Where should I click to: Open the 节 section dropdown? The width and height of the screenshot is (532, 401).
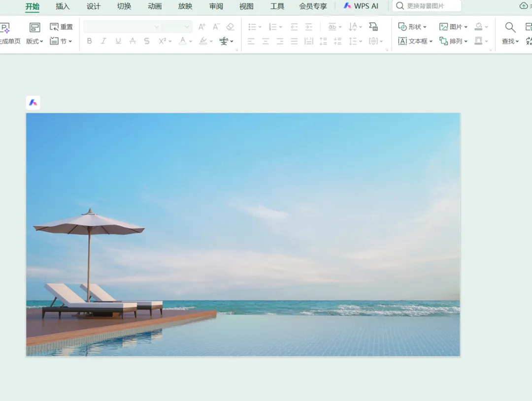pyautogui.click(x=61, y=41)
